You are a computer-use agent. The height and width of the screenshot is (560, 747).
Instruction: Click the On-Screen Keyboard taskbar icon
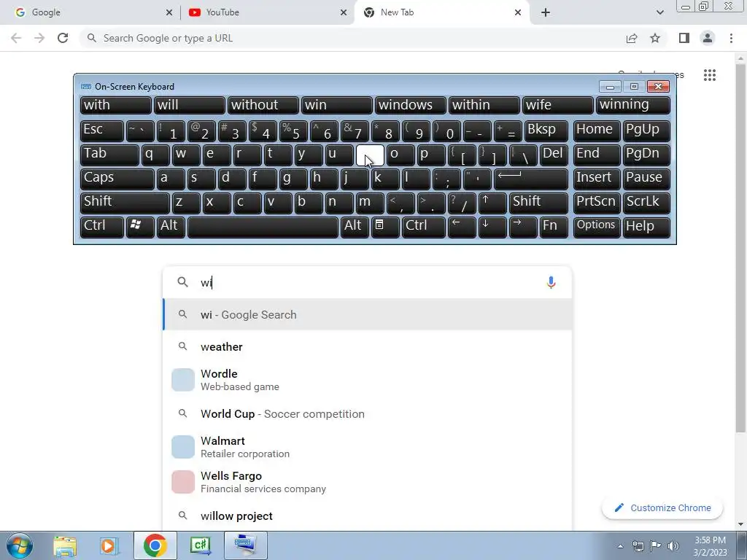(x=245, y=545)
